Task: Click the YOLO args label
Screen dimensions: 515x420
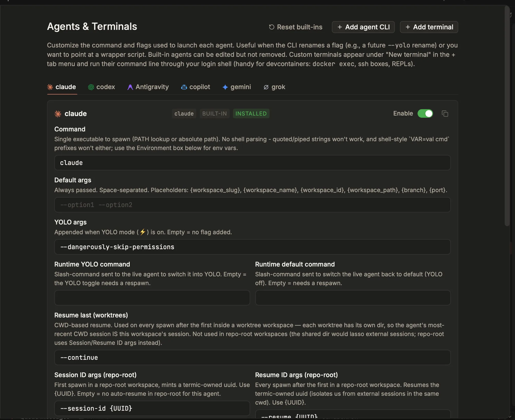Action: 70,222
